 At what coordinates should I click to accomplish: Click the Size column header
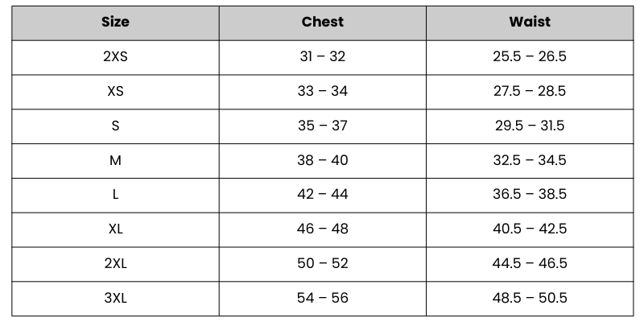(115, 22)
